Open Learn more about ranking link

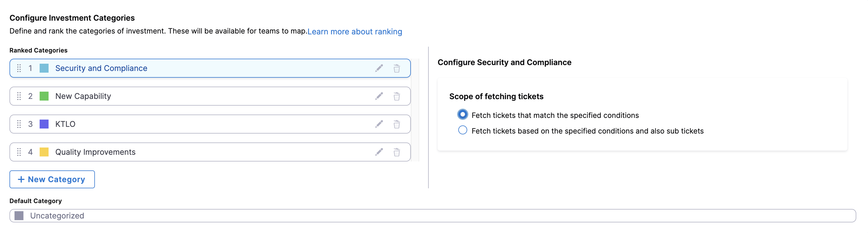click(354, 32)
